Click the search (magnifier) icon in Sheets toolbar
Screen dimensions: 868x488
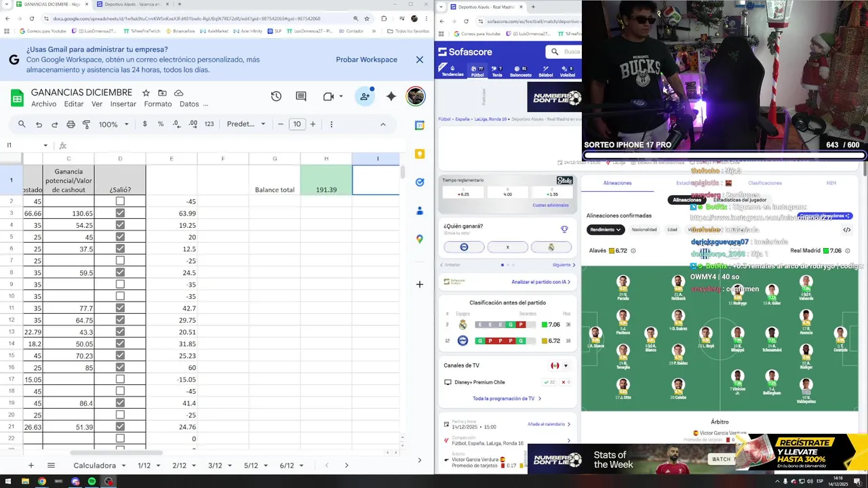[22, 124]
